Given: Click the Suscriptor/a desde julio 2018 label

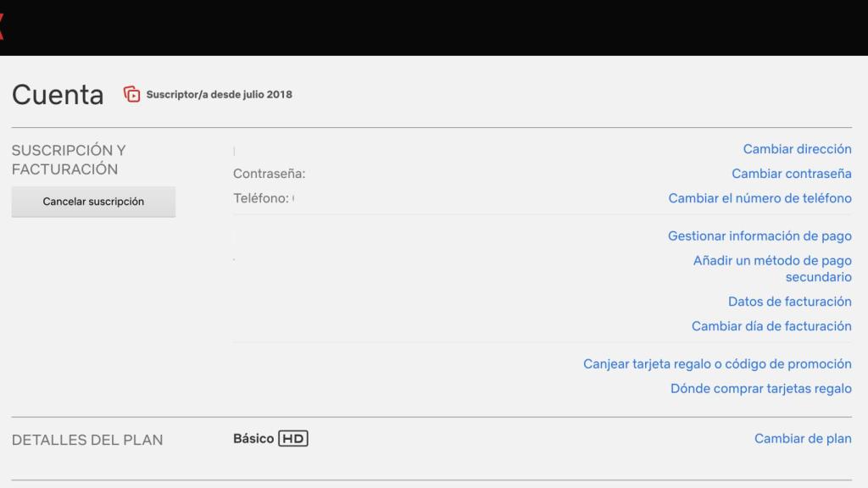Looking at the screenshot, I should (x=218, y=94).
